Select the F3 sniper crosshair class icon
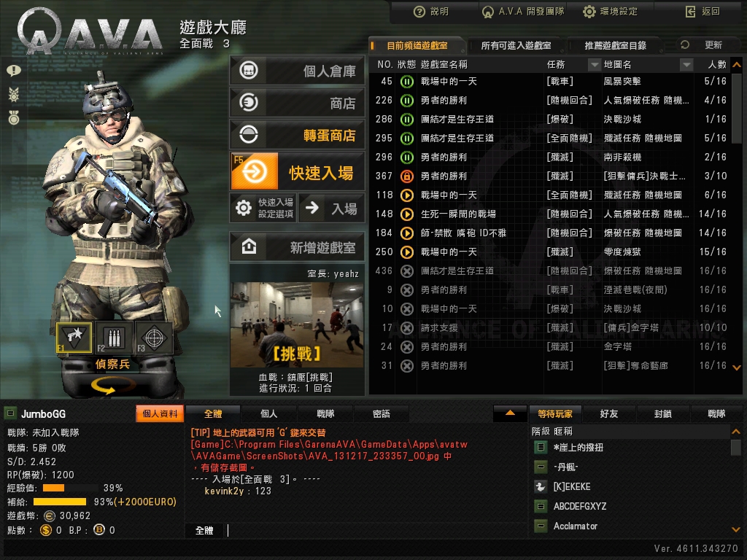This screenshot has width=747, height=560. [x=153, y=337]
